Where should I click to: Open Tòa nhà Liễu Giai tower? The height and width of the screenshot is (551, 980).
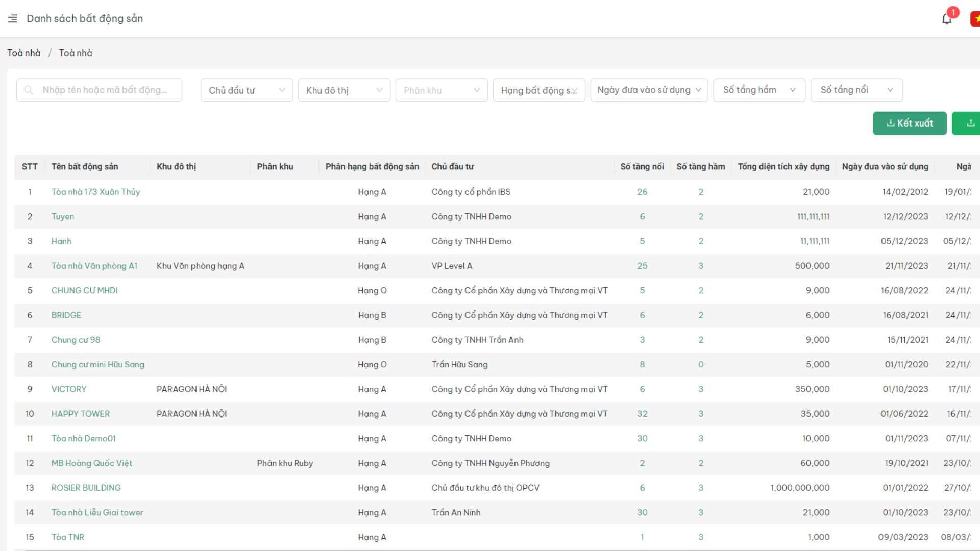[97, 513]
